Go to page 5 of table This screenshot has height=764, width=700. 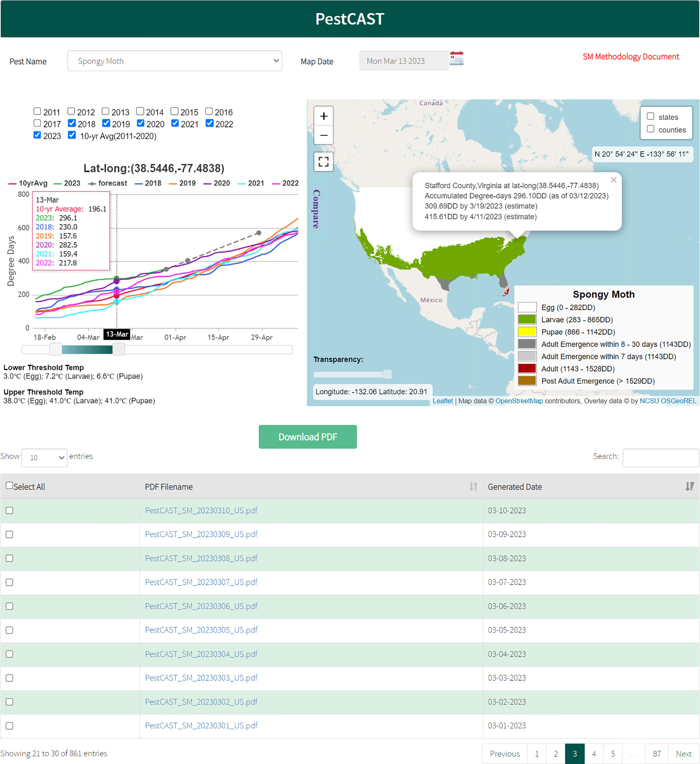click(613, 754)
